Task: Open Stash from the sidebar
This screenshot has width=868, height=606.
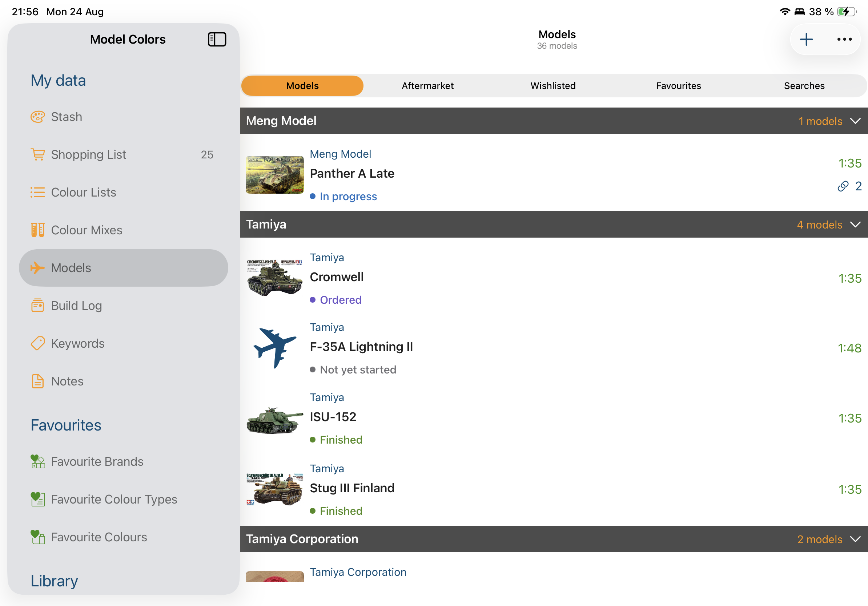Action: [x=123, y=117]
